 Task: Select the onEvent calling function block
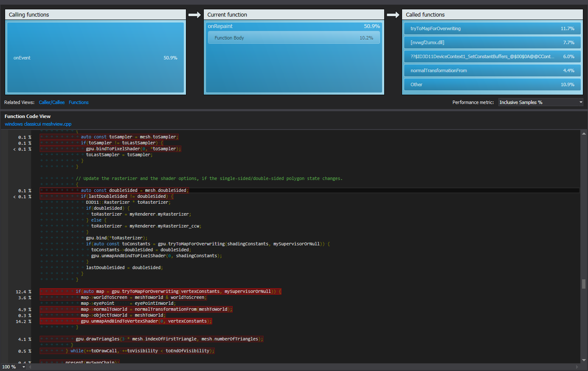click(95, 58)
